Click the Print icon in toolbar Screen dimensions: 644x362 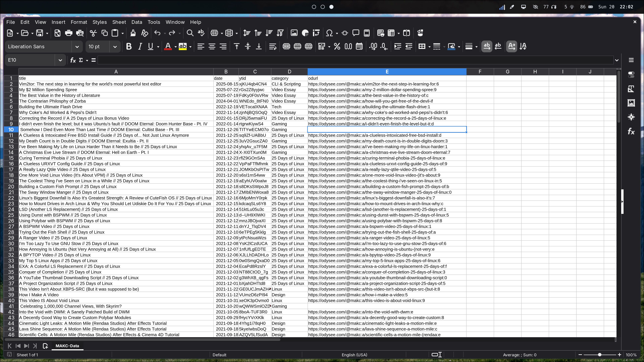(68, 33)
